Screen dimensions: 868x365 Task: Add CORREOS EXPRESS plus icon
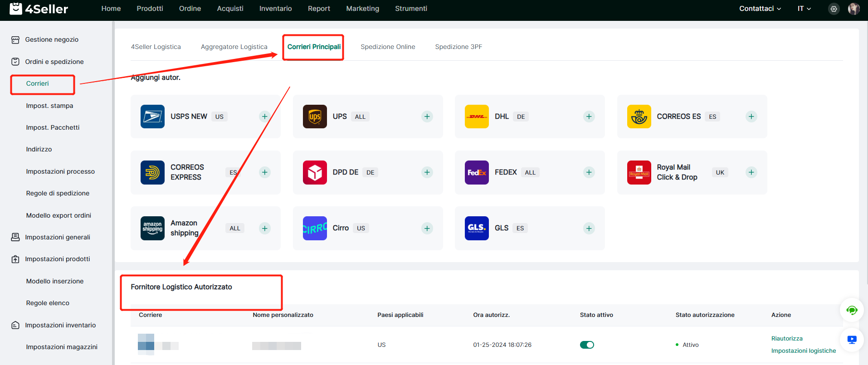265,172
